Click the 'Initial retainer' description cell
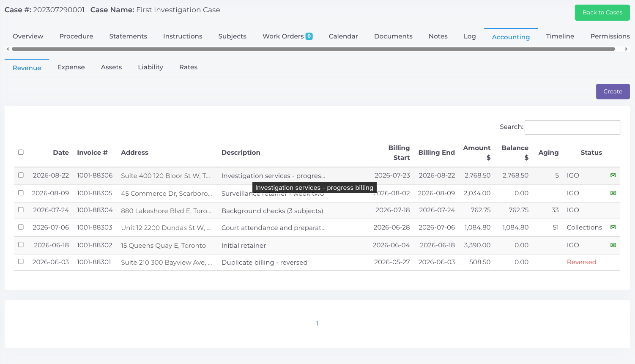 coord(244,246)
